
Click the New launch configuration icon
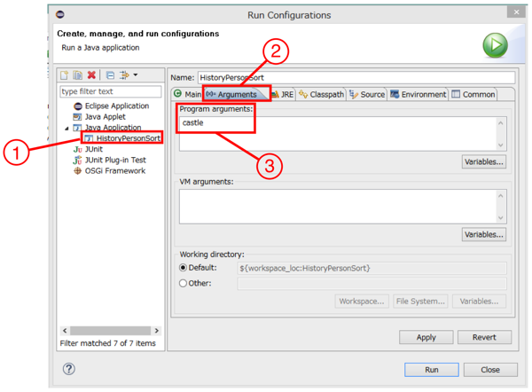pos(64,75)
